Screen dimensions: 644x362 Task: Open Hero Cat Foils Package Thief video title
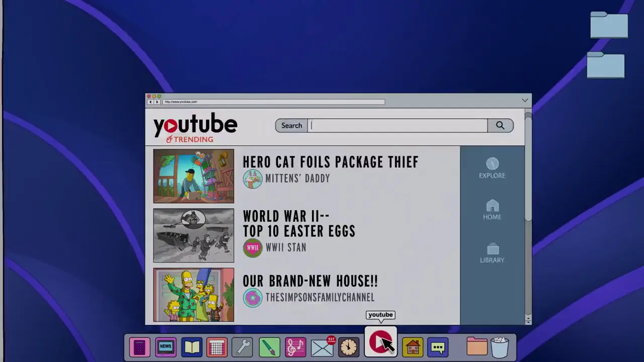(x=331, y=162)
